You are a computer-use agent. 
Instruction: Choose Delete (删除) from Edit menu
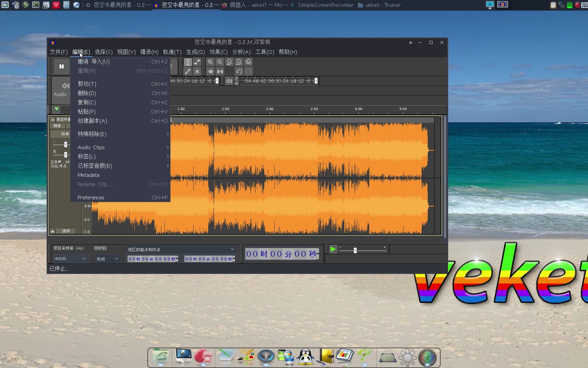click(x=120, y=93)
